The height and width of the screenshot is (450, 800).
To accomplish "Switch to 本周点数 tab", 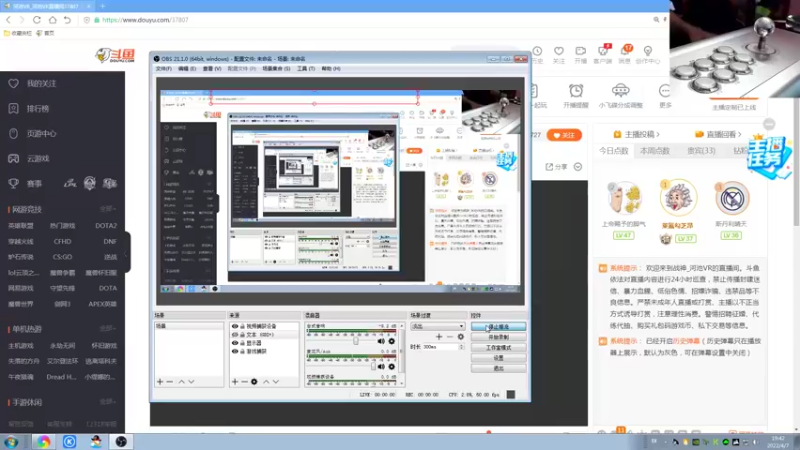I will pos(655,151).
